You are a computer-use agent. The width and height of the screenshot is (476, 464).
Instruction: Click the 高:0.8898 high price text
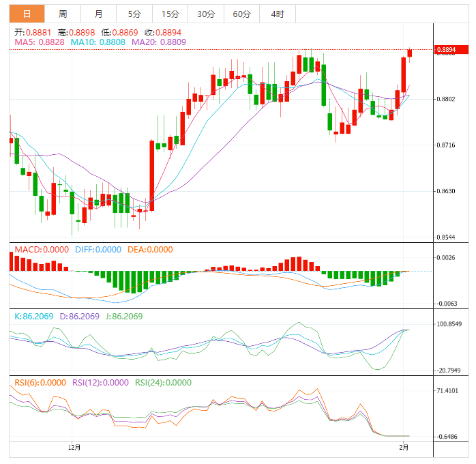pyautogui.click(x=76, y=33)
